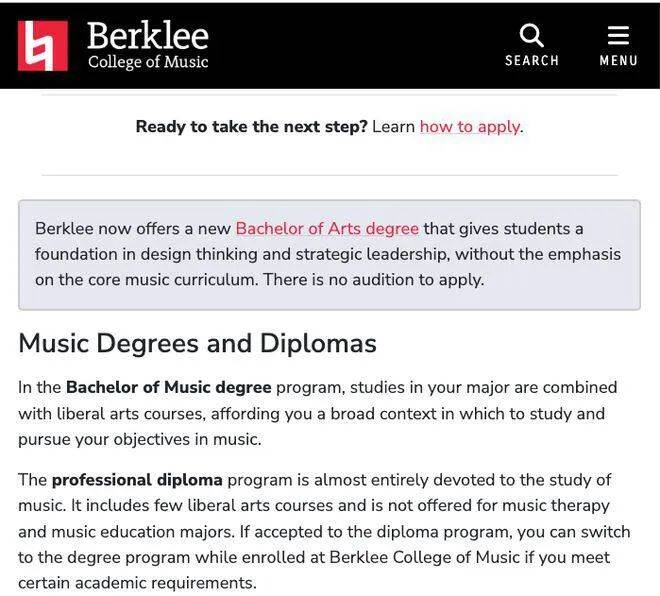Click the paragraph mentioning liberal arts courses

(318, 413)
